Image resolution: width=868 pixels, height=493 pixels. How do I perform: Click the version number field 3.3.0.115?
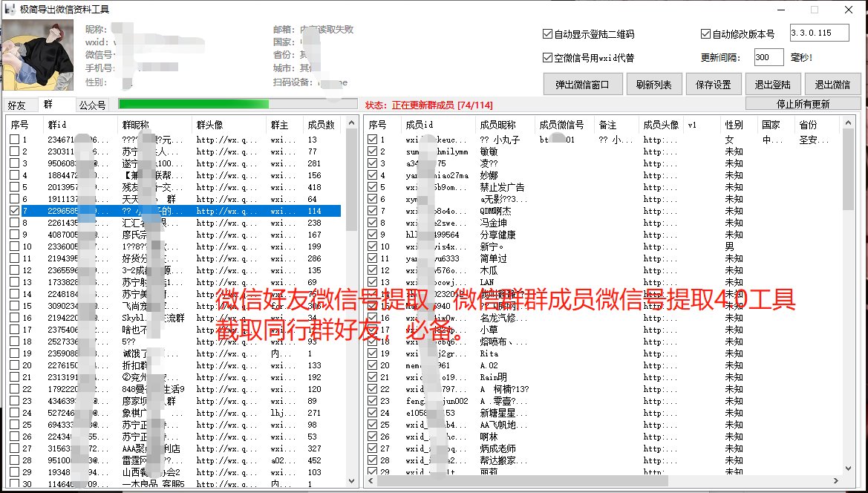819,33
